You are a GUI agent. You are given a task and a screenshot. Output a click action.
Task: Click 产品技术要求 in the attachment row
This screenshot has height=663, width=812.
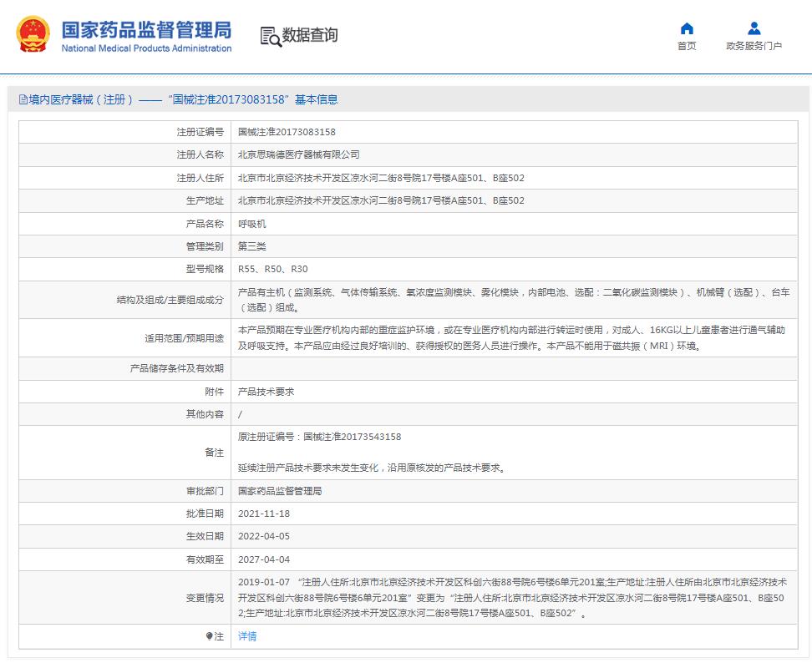(x=266, y=392)
